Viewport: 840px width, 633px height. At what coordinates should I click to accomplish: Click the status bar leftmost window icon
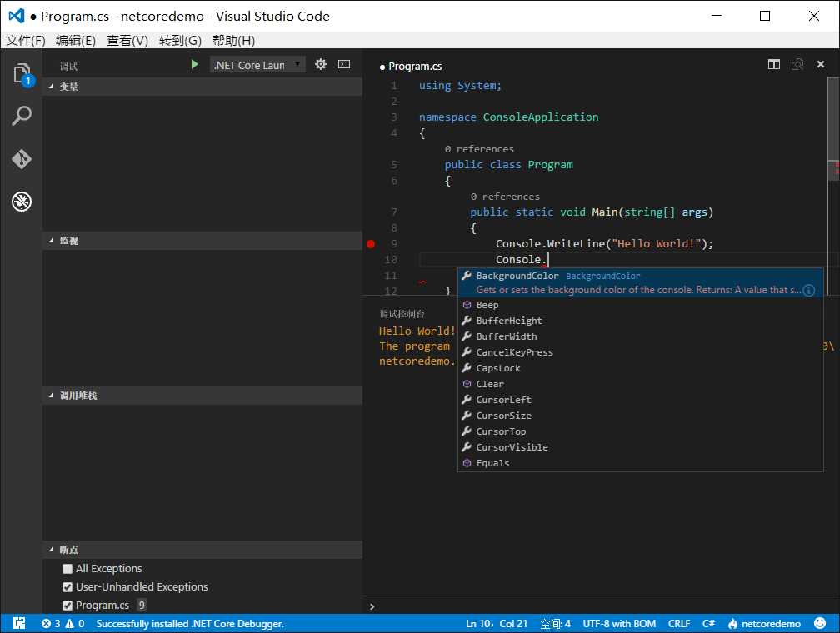[19, 623]
